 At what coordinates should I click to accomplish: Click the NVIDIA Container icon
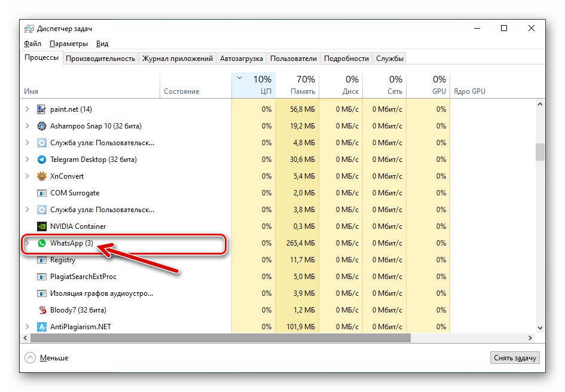[x=41, y=226]
